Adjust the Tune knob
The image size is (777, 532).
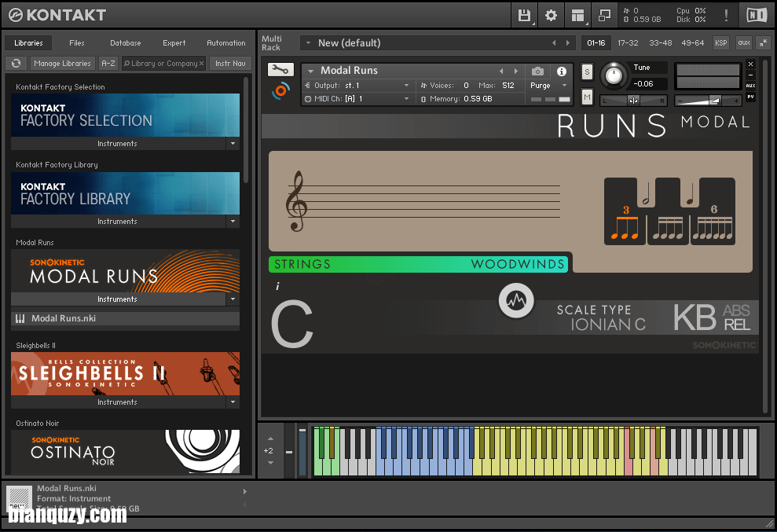[x=614, y=76]
